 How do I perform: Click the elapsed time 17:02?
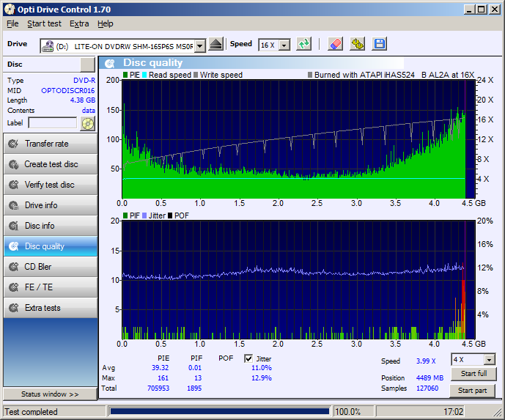(x=453, y=412)
